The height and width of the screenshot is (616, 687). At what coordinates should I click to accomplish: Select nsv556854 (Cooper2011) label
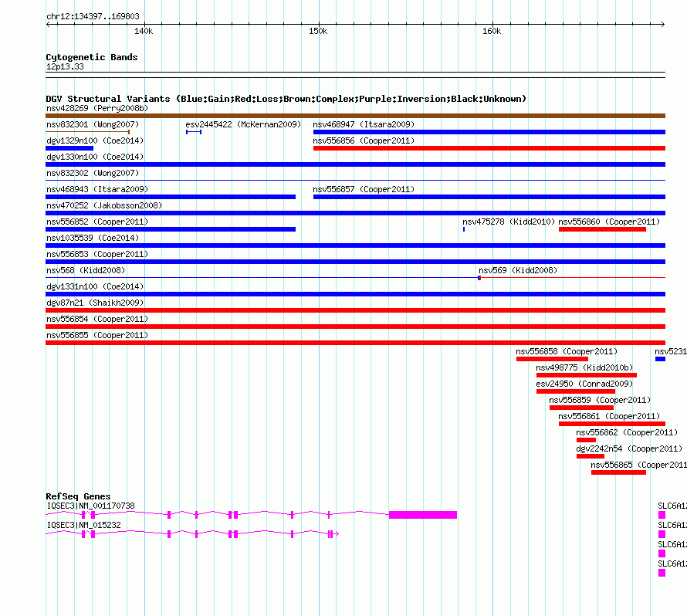97,319
